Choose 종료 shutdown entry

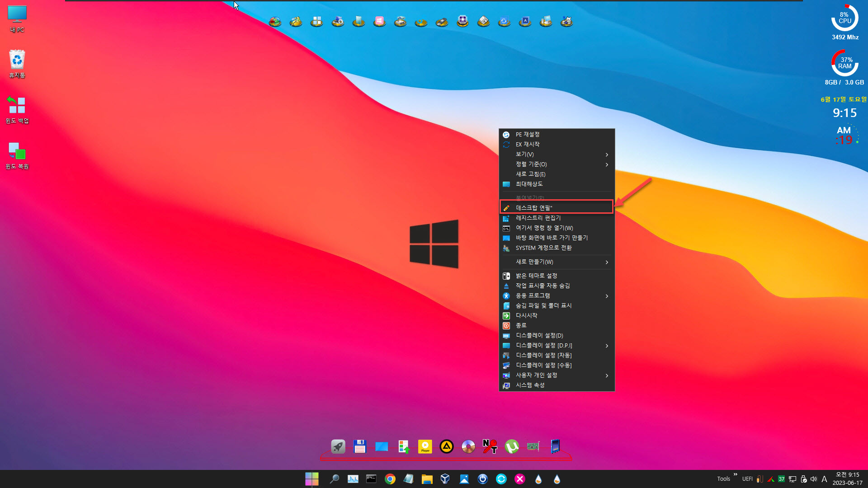pos(557,325)
